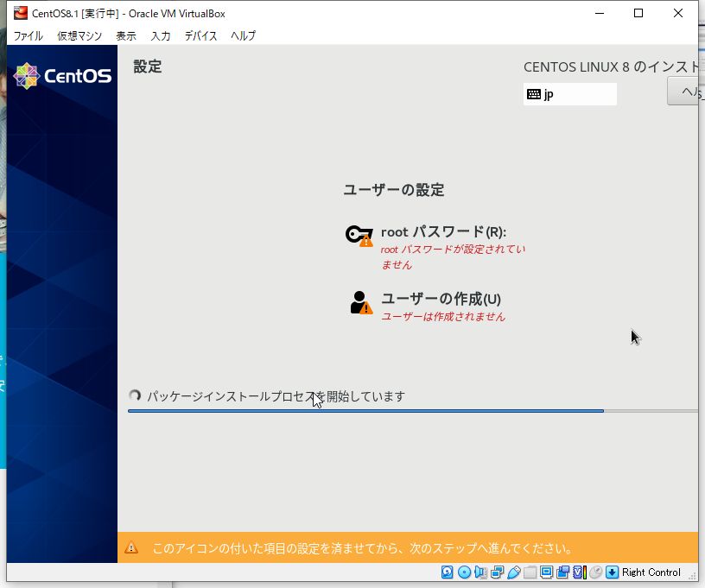Click the installer help button
705x588 pixels.
(683, 92)
